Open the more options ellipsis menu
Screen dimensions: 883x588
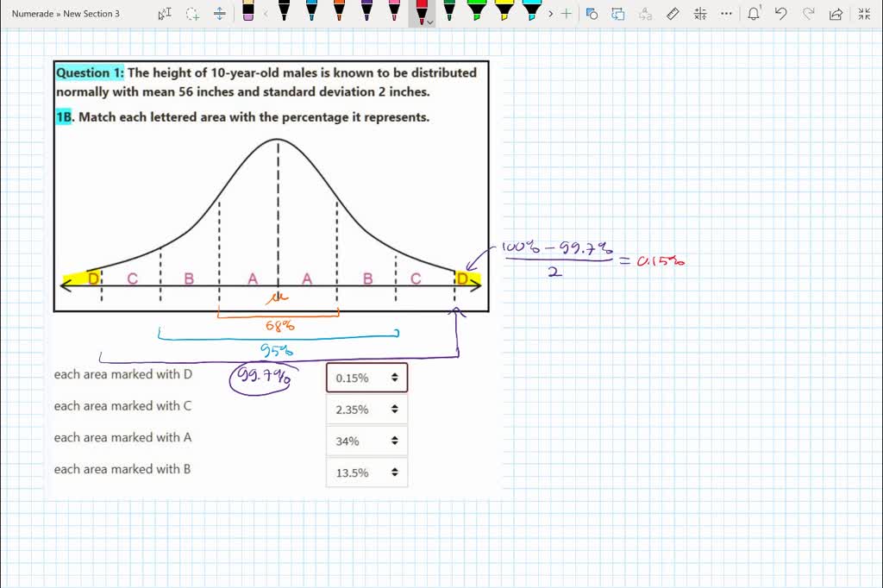click(726, 14)
